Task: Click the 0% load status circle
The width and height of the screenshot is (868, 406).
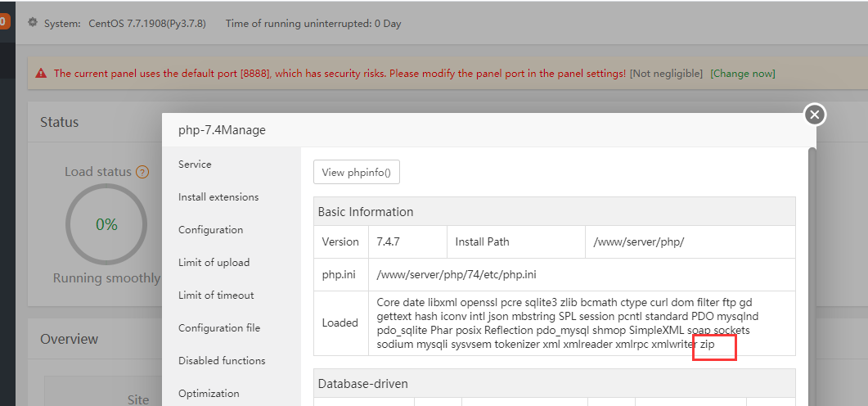Action: (106, 224)
